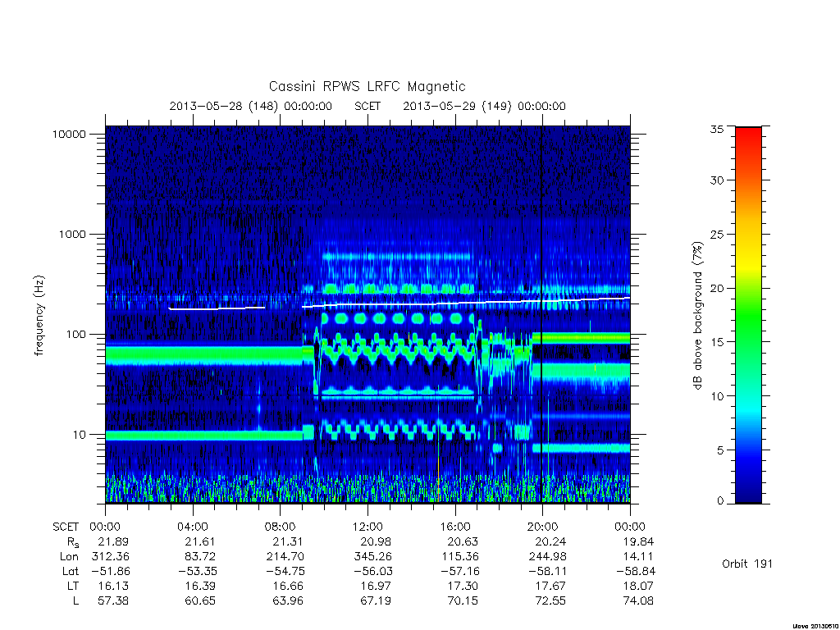This screenshot has height=630, width=840.
Task: Click the 'frequency (Hz)' axis label
Action: coord(39,316)
